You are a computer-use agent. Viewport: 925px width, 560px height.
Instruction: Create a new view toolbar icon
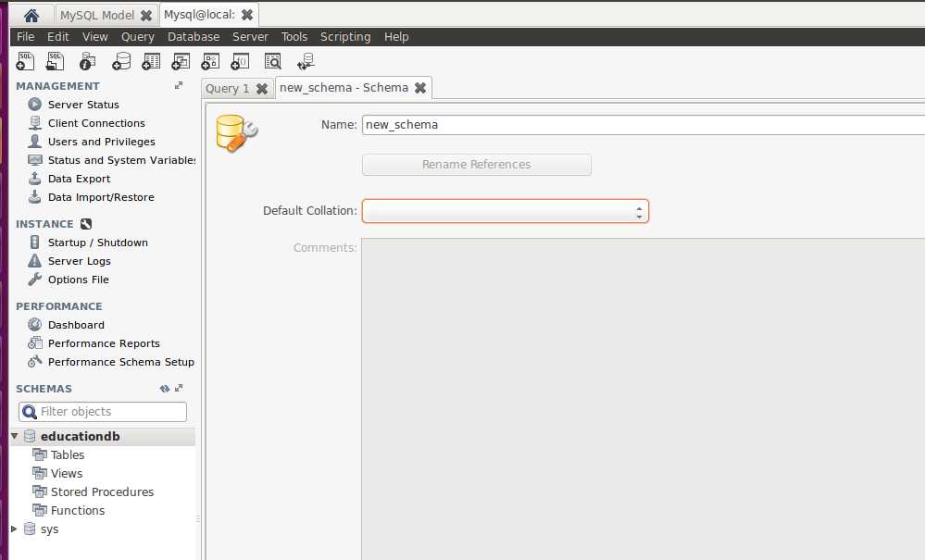(x=181, y=61)
